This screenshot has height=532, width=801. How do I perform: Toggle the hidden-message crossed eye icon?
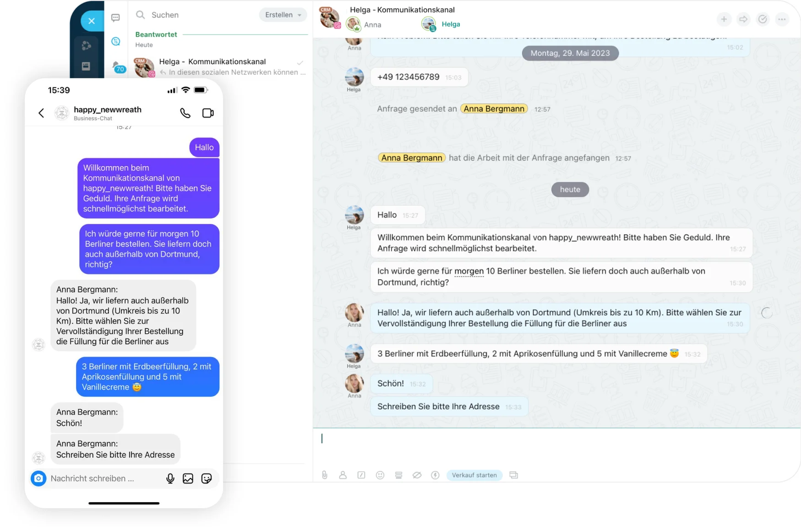417,475
